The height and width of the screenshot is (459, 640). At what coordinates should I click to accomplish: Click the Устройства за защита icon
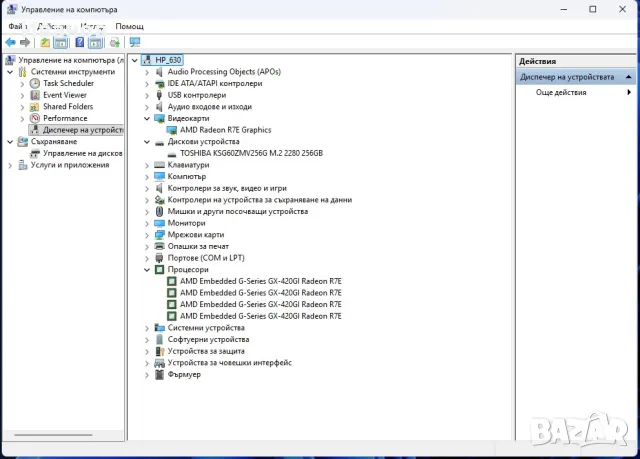[159, 351]
